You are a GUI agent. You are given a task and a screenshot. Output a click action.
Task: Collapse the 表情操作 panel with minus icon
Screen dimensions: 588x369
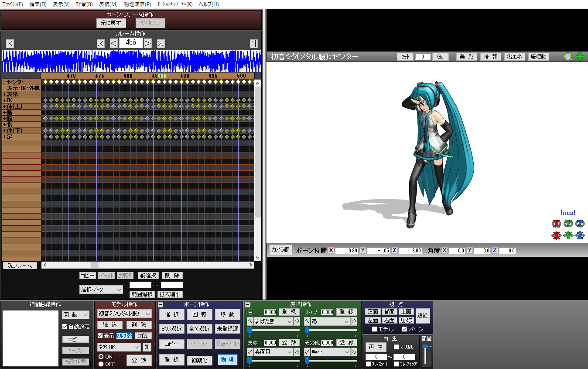tap(248, 305)
